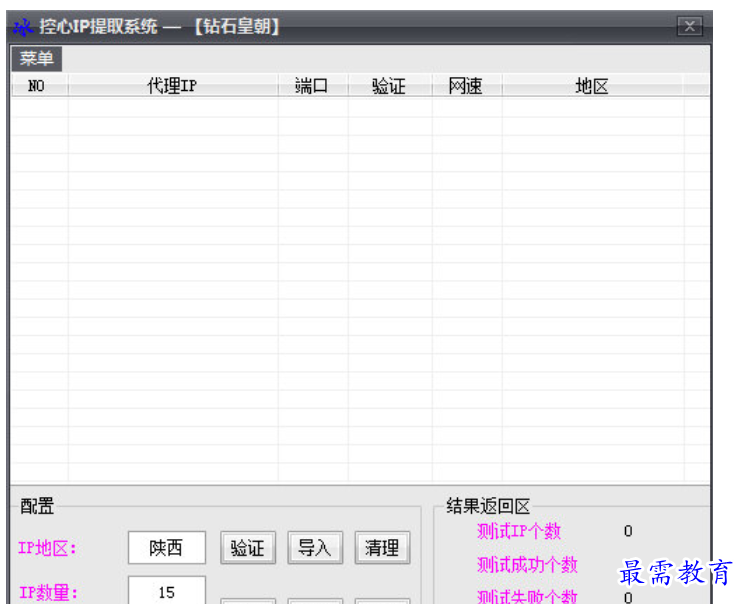Click the 验证 column header

[390, 86]
